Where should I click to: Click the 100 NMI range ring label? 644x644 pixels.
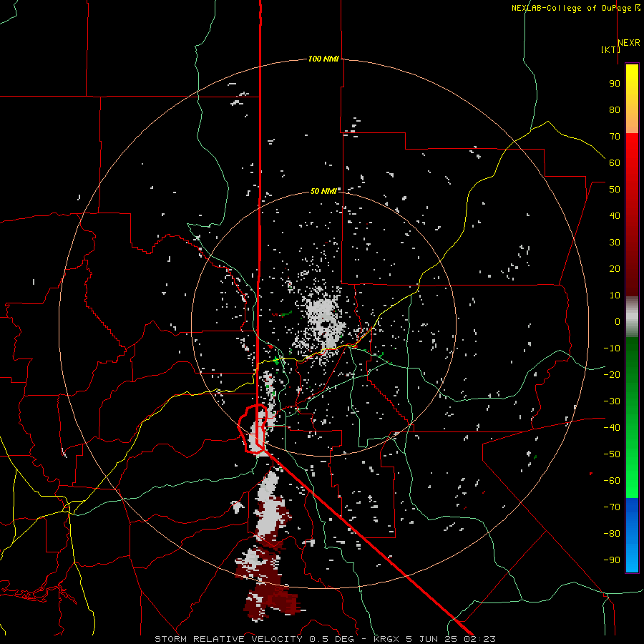pos(323,59)
